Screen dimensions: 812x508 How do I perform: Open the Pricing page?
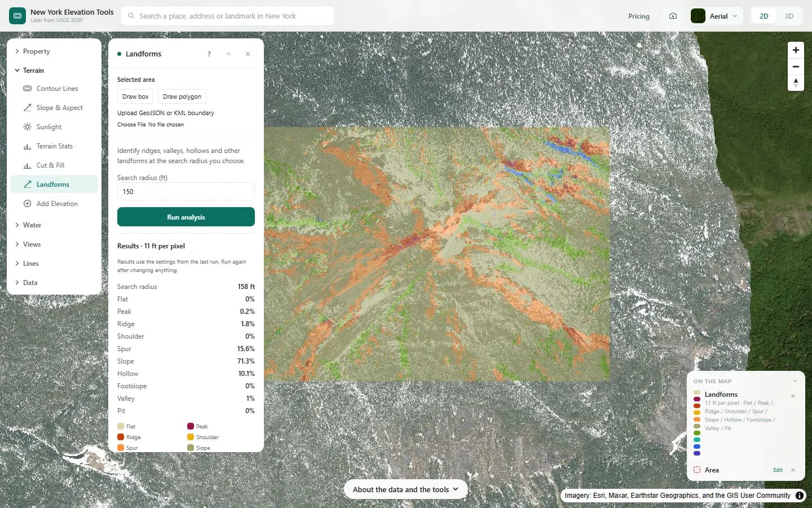(x=639, y=16)
